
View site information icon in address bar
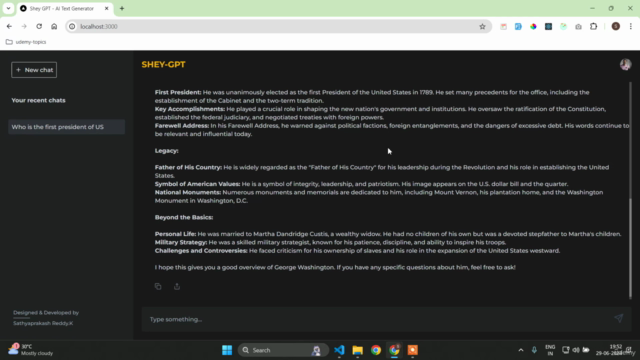click(72, 27)
